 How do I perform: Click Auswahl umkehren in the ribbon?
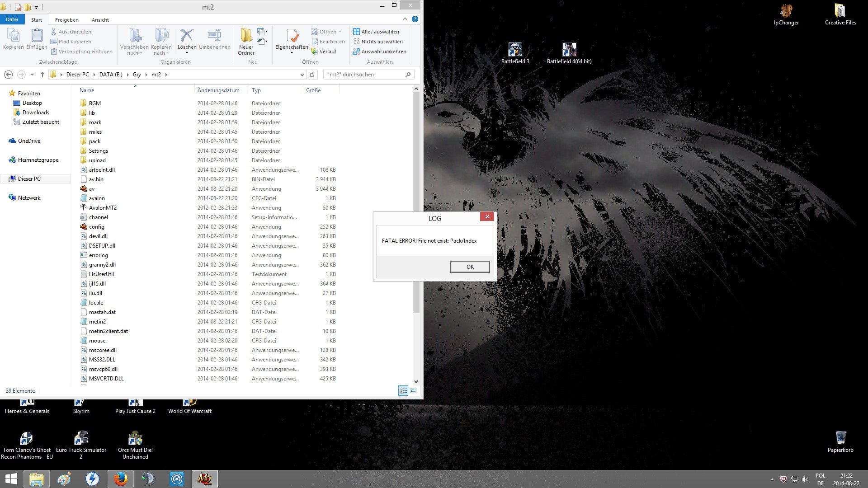pos(380,52)
